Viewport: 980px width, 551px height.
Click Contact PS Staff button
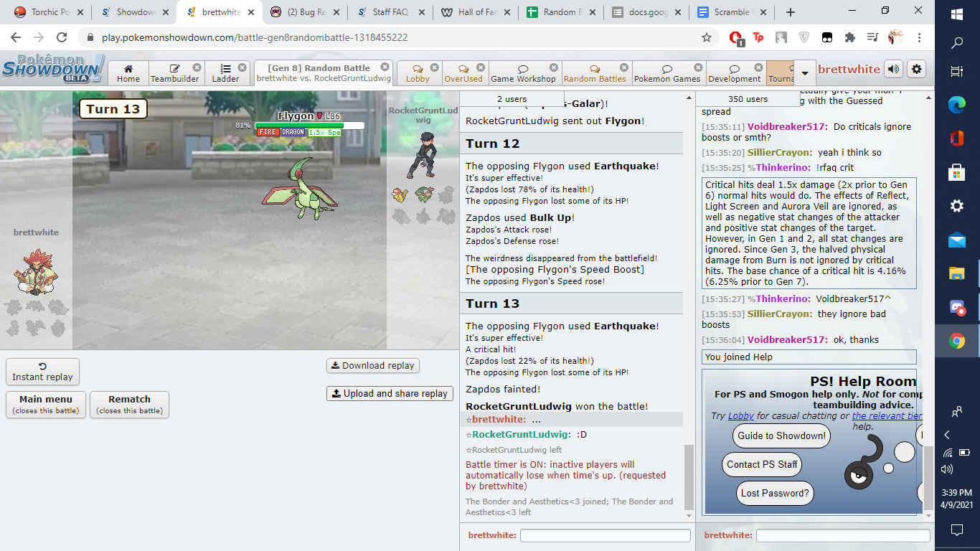(762, 464)
